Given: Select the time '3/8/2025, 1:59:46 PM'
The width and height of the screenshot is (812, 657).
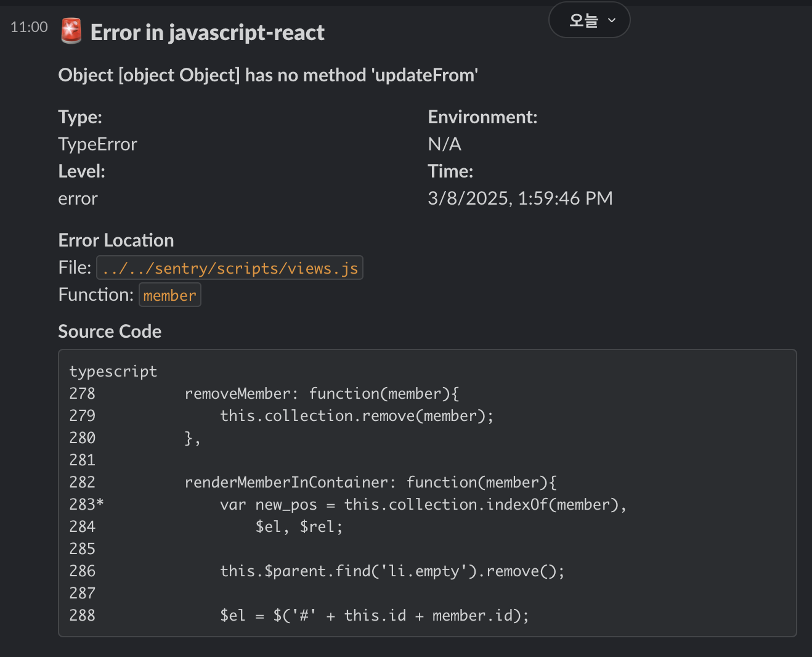Looking at the screenshot, I should (x=520, y=198).
